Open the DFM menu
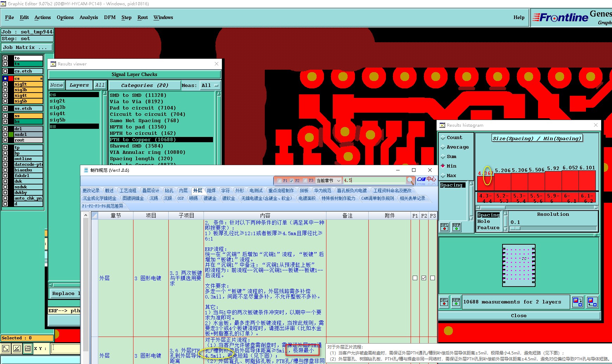The height and width of the screenshot is (364, 612). click(110, 17)
